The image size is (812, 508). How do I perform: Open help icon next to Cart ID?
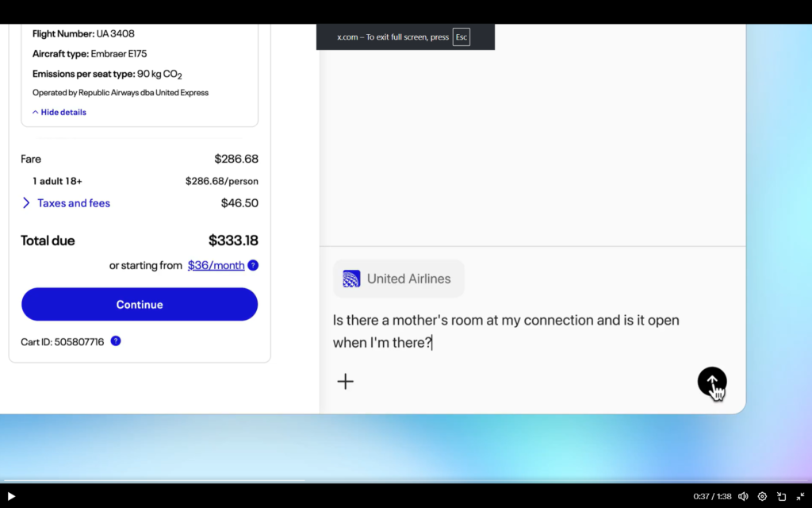(x=116, y=341)
